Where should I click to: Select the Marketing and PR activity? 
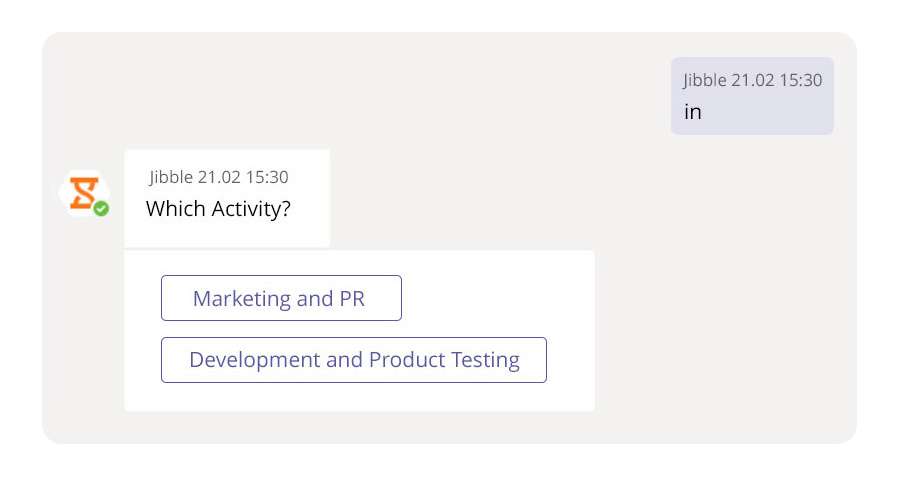click(x=281, y=298)
